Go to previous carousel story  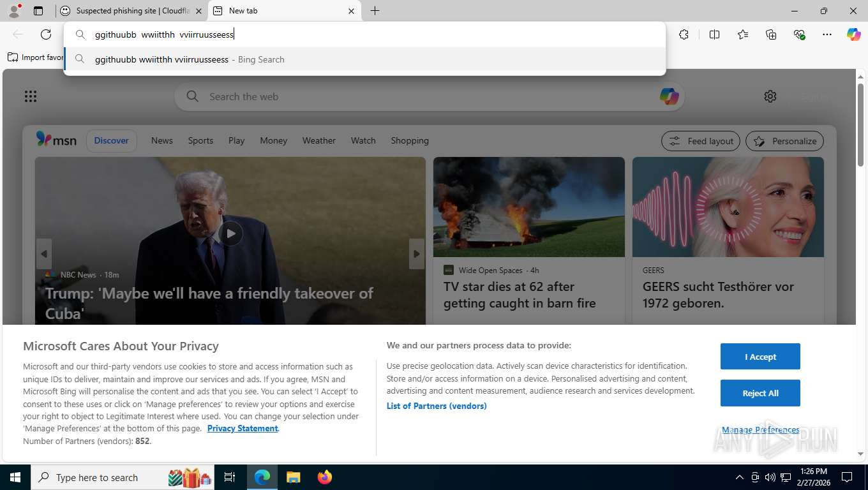click(x=44, y=254)
